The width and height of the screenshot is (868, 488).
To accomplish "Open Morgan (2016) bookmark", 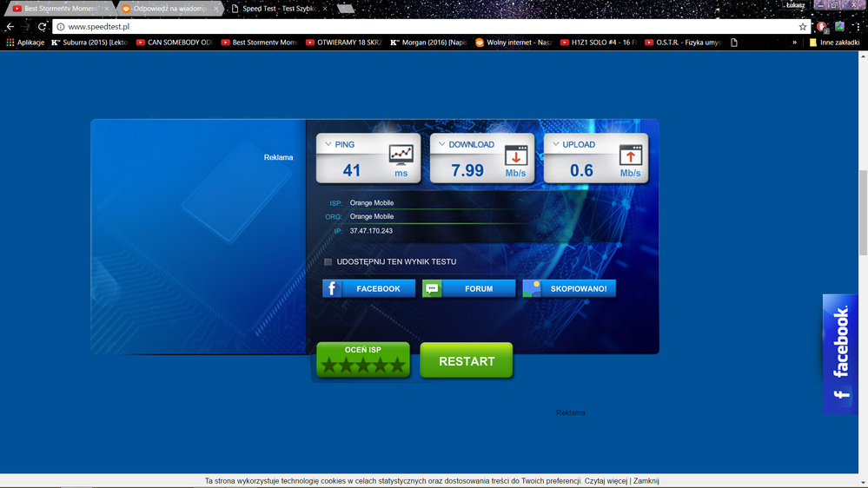I will pyautogui.click(x=428, y=42).
